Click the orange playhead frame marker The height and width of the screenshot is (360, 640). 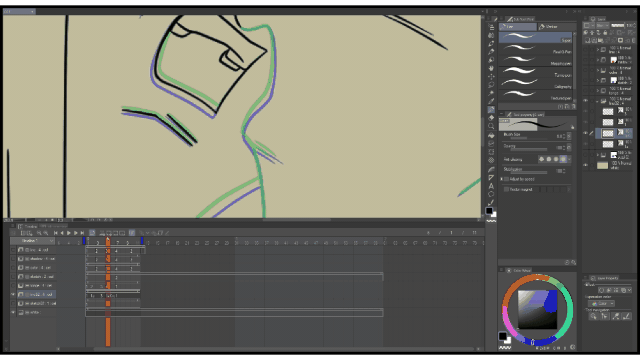tap(108, 240)
